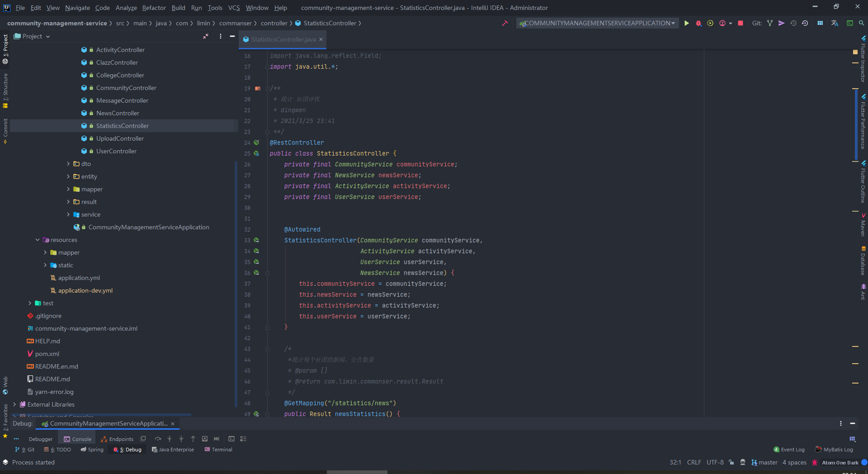This screenshot has width=868, height=474.
Task: Collapse the resources folder
Action: coord(38,240)
